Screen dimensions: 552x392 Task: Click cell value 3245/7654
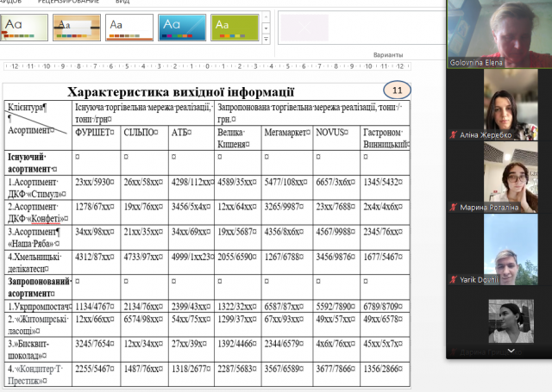[x=94, y=344]
